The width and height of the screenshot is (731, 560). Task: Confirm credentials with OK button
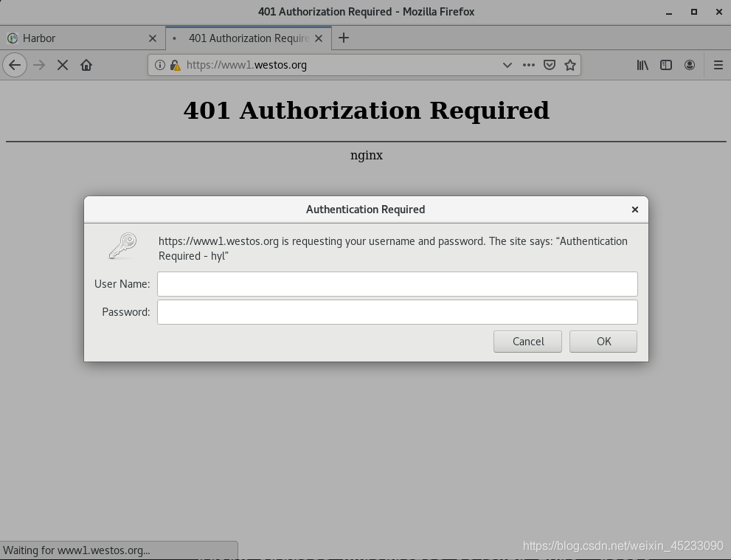(603, 342)
